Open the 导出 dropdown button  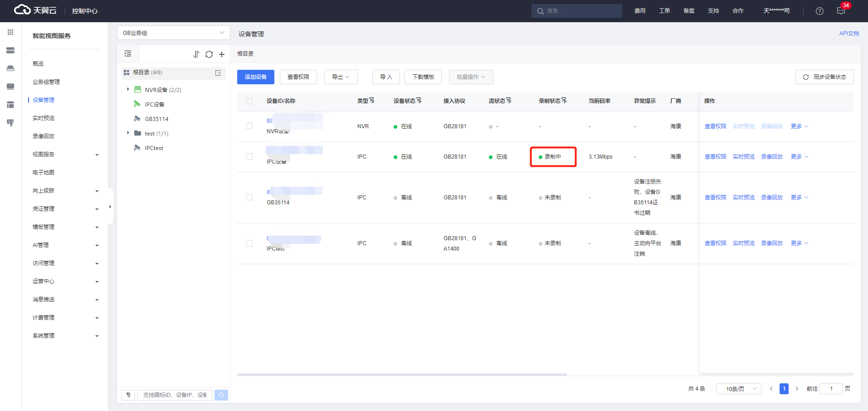[x=341, y=77]
